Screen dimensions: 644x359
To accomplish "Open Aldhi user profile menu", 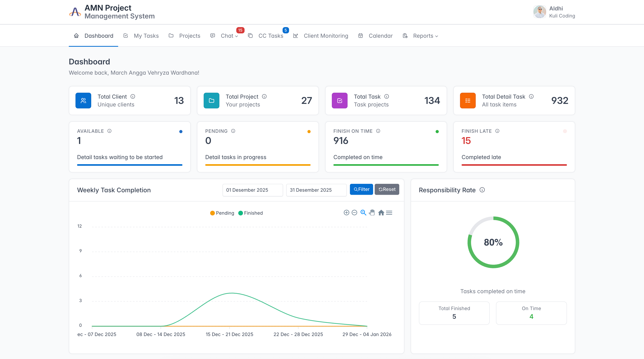I will point(554,12).
